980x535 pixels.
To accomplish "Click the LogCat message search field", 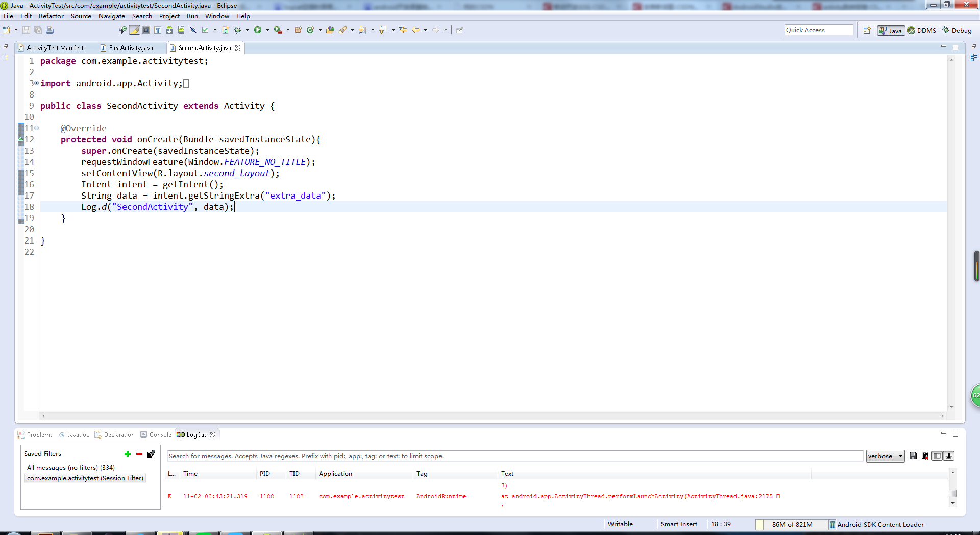I will [515, 456].
